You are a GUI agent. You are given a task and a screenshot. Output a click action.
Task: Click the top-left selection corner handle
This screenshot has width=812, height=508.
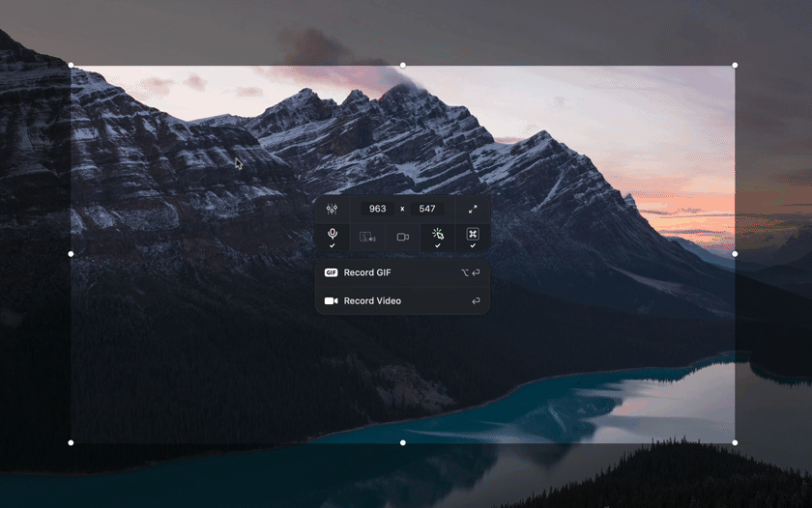click(71, 65)
